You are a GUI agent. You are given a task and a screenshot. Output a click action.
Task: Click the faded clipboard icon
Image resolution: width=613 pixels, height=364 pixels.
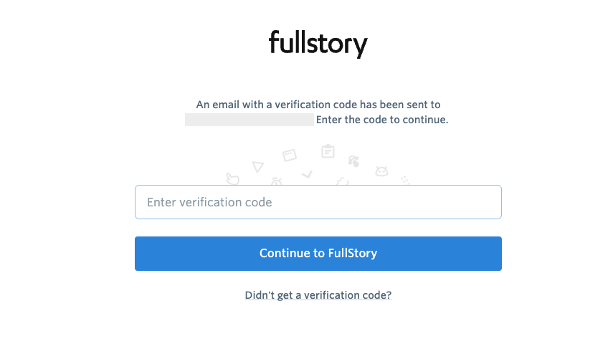(x=328, y=151)
